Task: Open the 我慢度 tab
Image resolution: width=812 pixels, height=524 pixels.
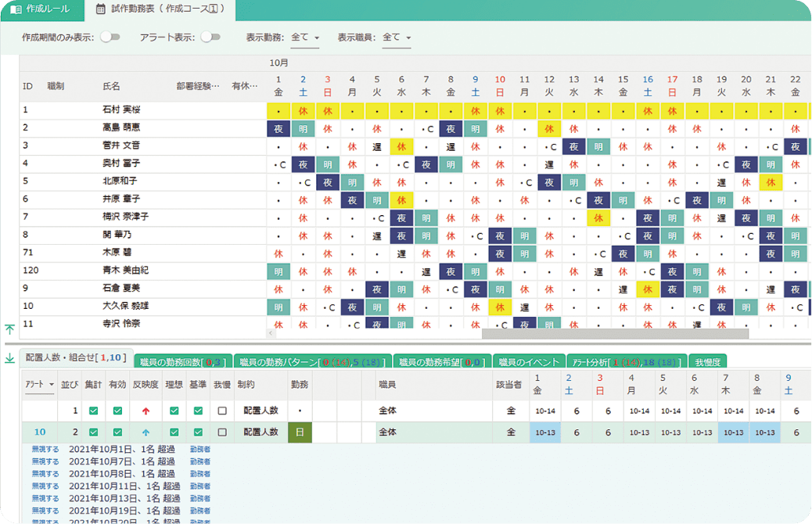Action: click(x=708, y=361)
